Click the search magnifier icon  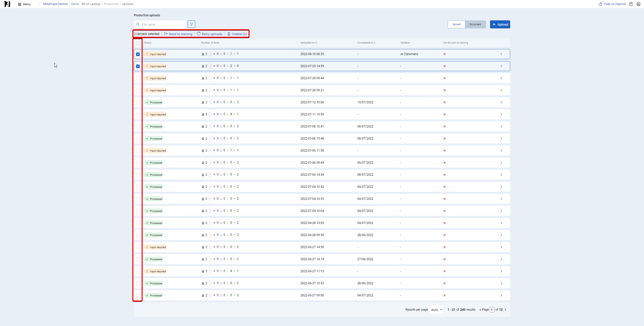click(138, 24)
